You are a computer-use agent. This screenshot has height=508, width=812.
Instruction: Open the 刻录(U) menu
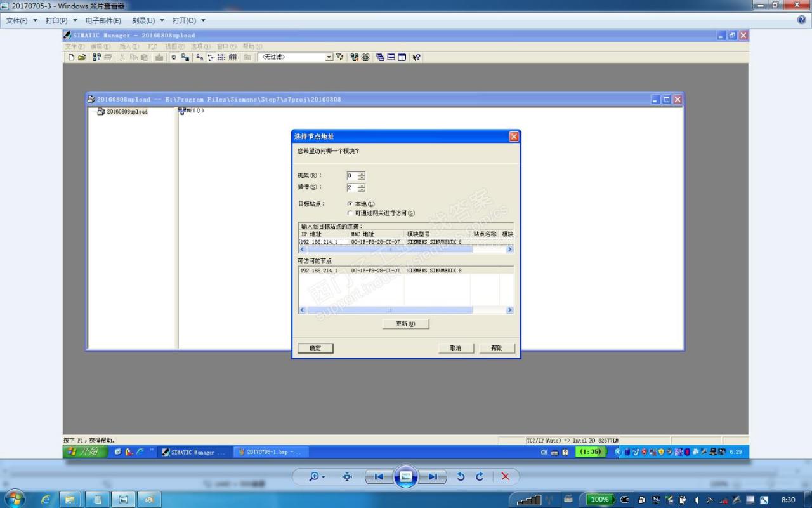pos(148,21)
